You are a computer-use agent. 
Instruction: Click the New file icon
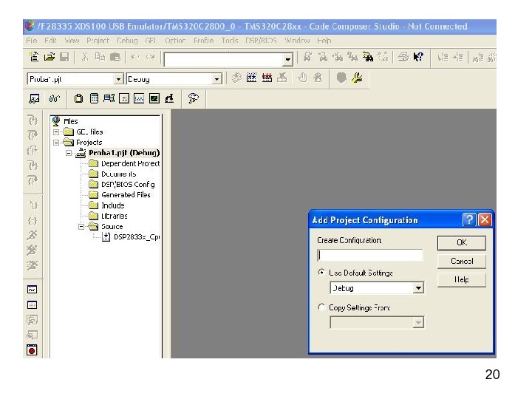click(x=34, y=57)
